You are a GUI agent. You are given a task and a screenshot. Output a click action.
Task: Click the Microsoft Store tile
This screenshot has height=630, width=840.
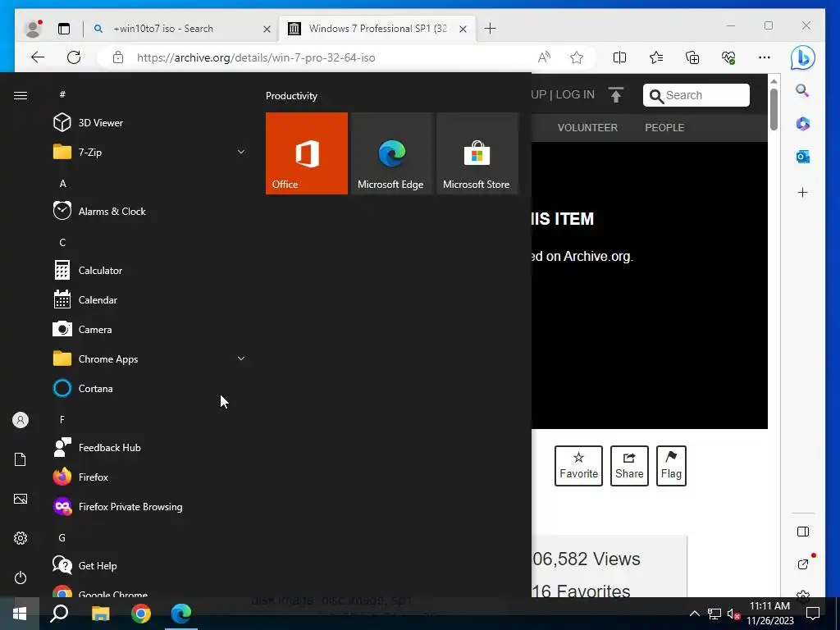477,153
